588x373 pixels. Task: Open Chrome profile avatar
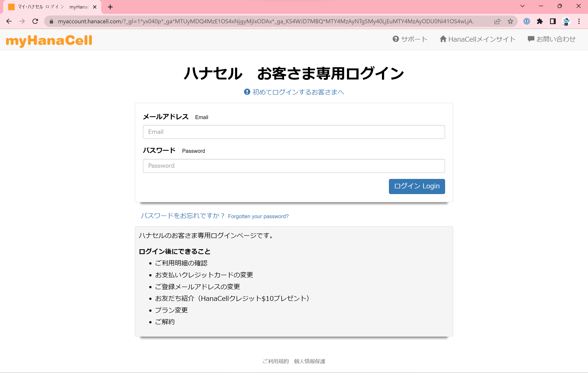(x=566, y=21)
